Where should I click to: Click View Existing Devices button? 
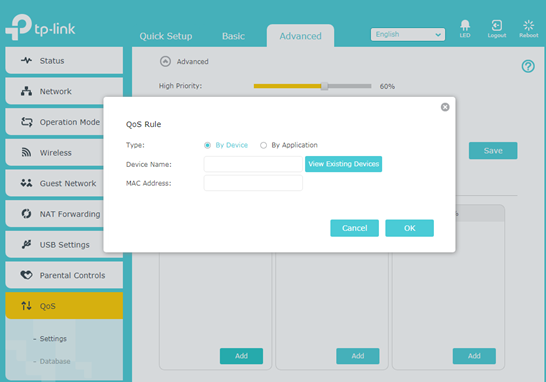343,164
